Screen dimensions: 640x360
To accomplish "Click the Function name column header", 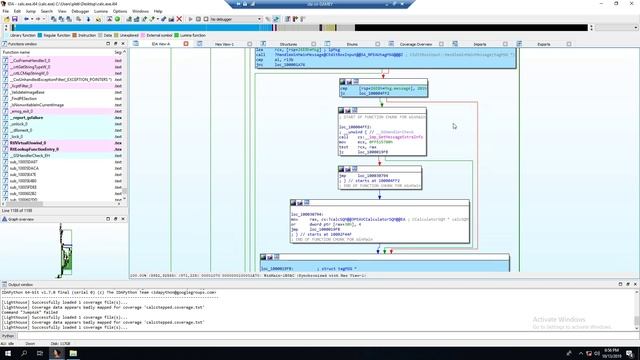I will 57,52.
